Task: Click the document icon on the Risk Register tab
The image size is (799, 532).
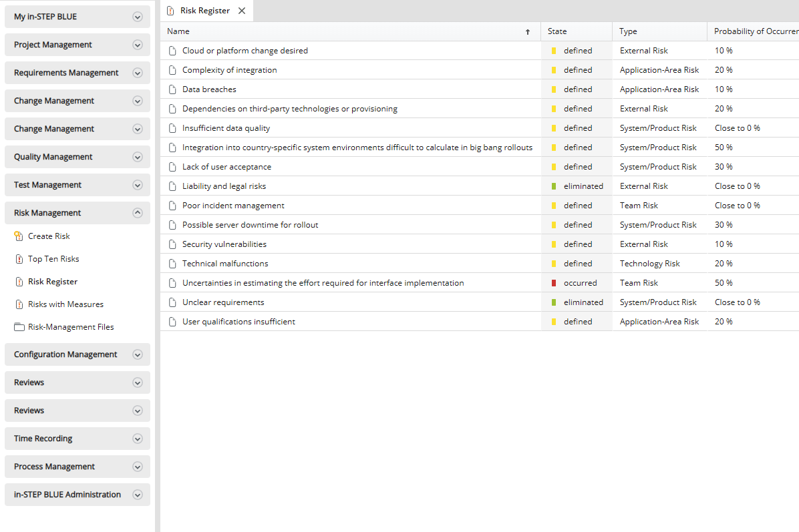Action: tap(170, 11)
